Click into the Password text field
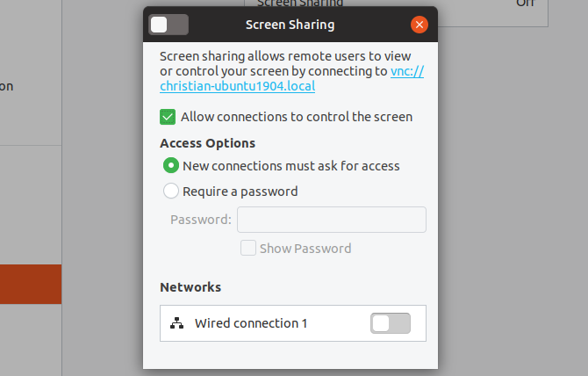This screenshot has width=588, height=376. [332, 220]
